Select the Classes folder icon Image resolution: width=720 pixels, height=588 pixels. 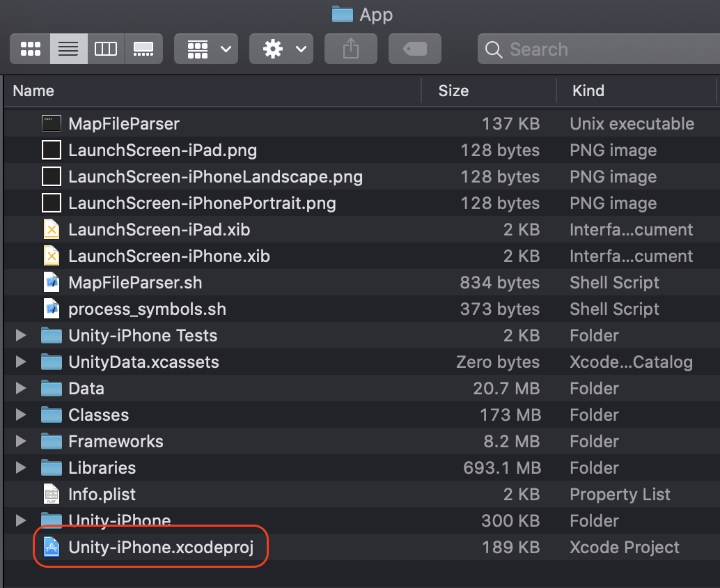click(x=52, y=415)
